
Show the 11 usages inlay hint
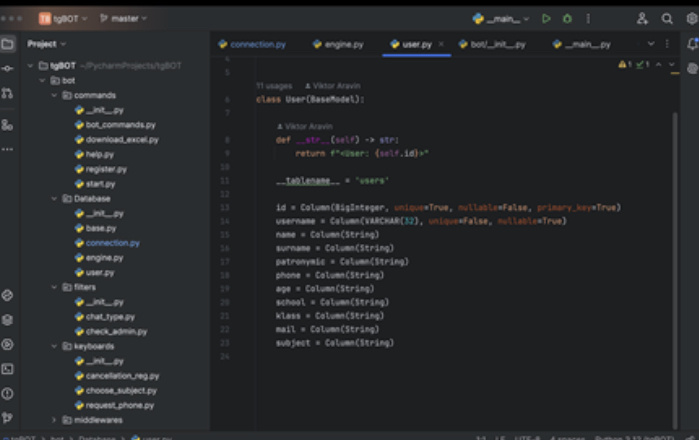tap(274, 86)
